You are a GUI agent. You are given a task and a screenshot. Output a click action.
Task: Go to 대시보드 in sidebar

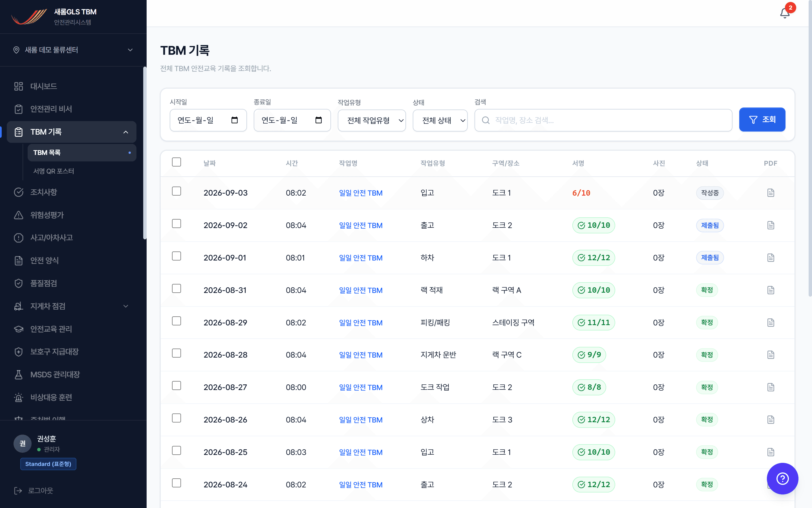click(x=71, y=86)
